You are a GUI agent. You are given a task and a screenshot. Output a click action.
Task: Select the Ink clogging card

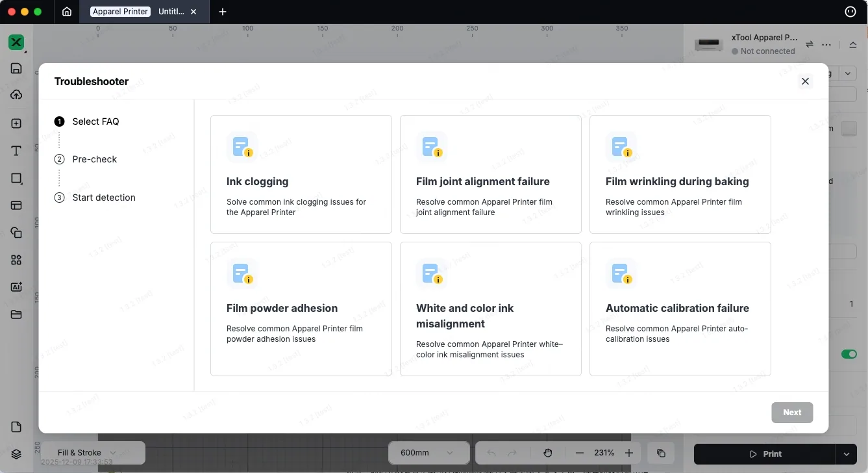[301, 174]
